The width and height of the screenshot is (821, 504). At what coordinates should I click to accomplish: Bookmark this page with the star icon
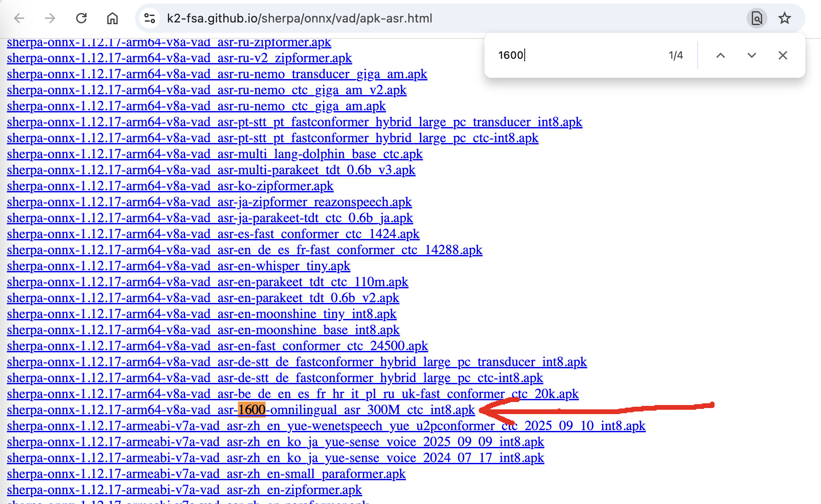click(x=784, y=18)
